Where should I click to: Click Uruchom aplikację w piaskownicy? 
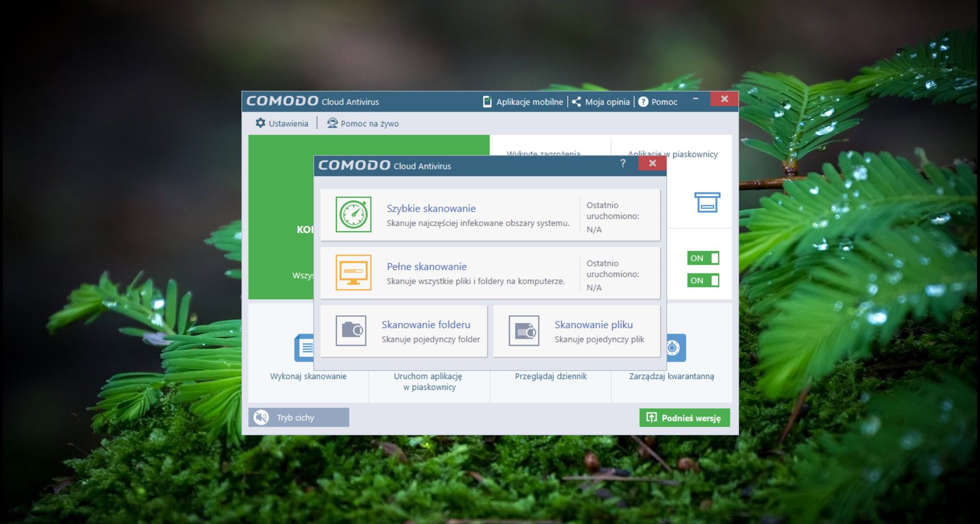pyautogui.click(x=428, y=382)
